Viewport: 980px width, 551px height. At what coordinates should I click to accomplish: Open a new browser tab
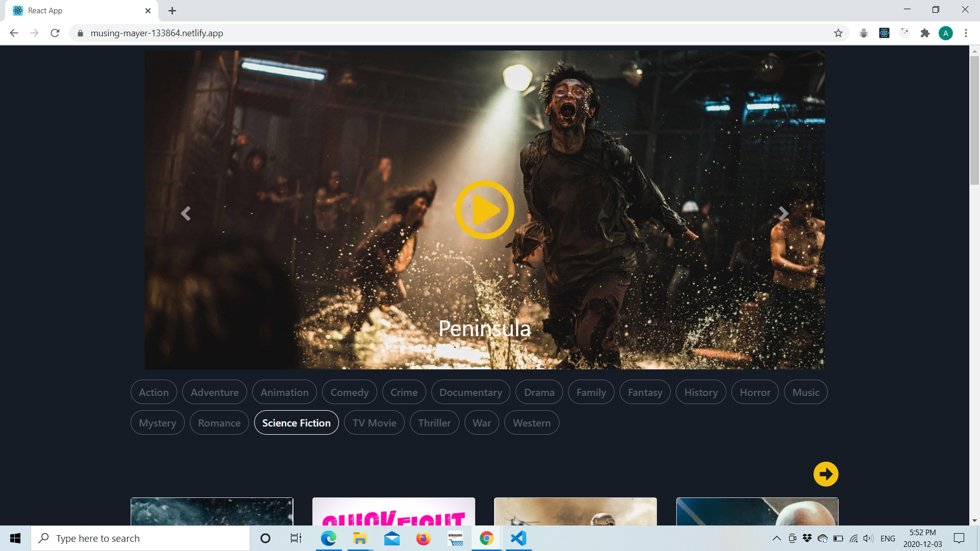click(x=172, y=11)
